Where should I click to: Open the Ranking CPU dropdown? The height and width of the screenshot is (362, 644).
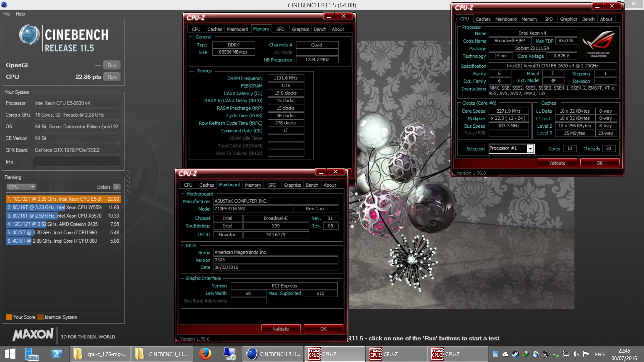point(21,187)
